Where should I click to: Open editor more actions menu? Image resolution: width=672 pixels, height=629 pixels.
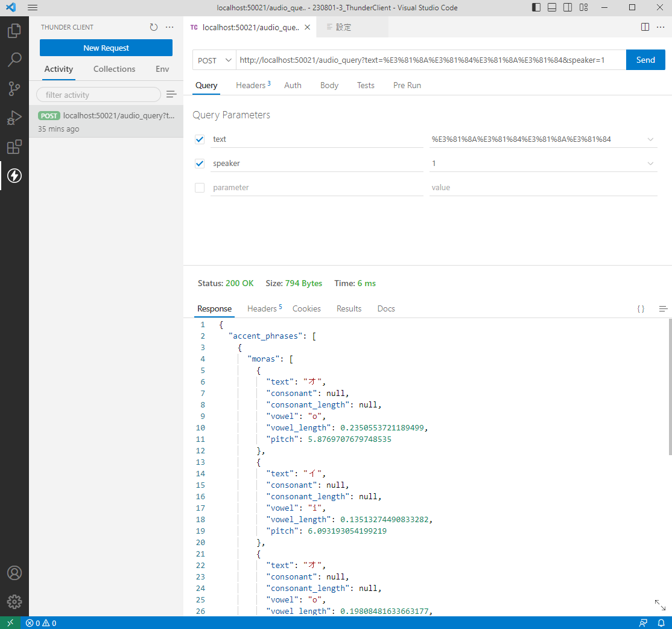click(661, 27)
